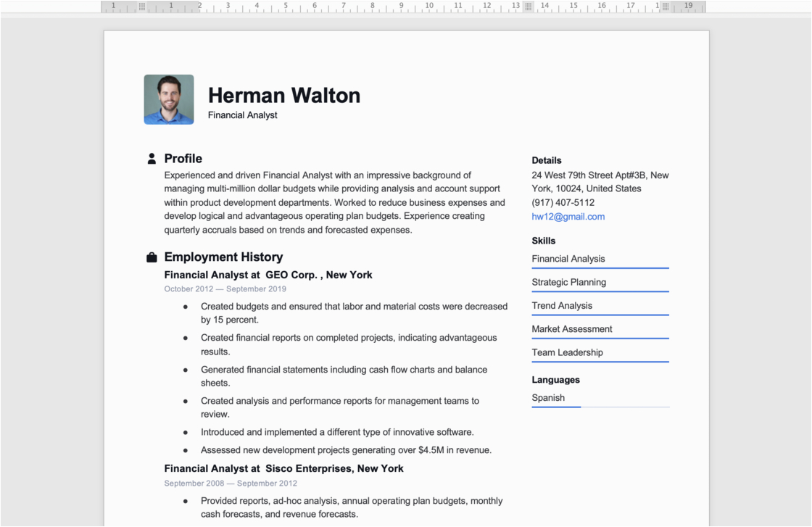Click the Team Leadership skill level bar
The image size is (812, 527).
(600, 362)
